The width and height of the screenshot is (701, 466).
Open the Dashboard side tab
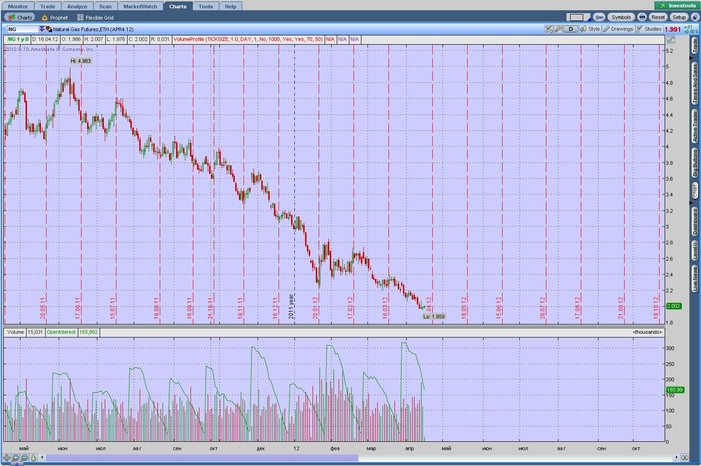695,222
